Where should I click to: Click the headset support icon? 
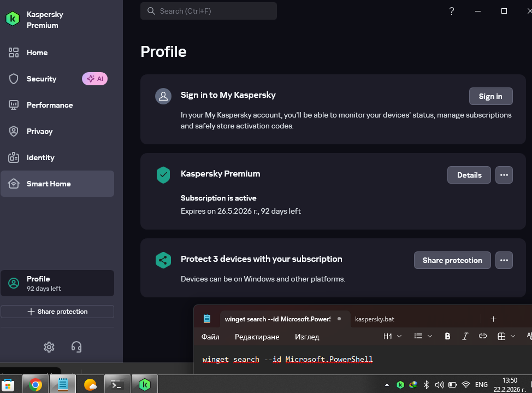(76, 347)
